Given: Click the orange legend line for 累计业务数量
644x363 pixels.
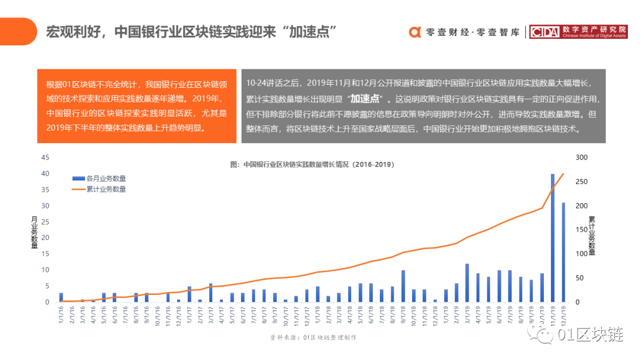Looking at the screenshot, I should [78, 189].
